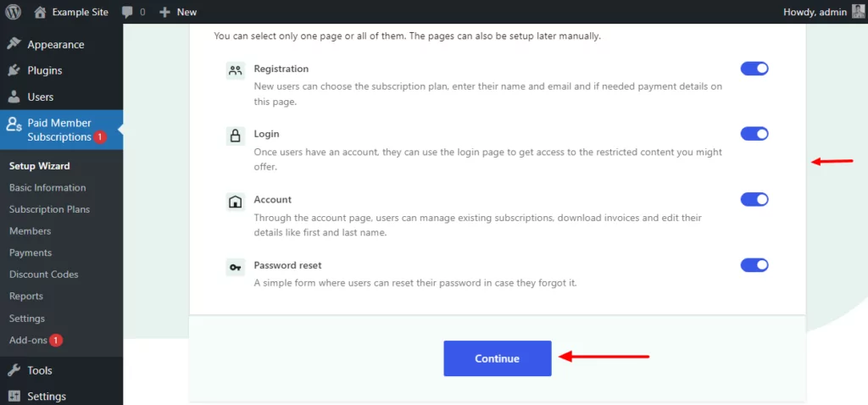868x405 pixels.
Task: Open the Discount Codes link
Action: [x=43, y=275]
